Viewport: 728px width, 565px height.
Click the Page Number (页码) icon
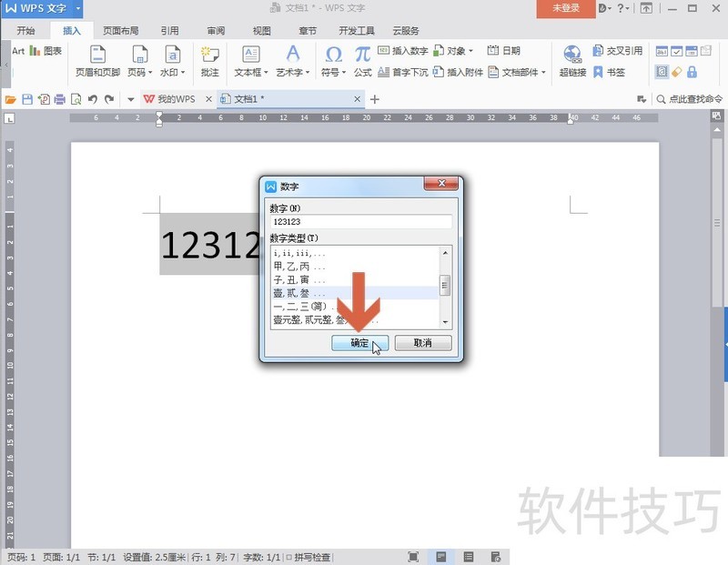(140, 55)
